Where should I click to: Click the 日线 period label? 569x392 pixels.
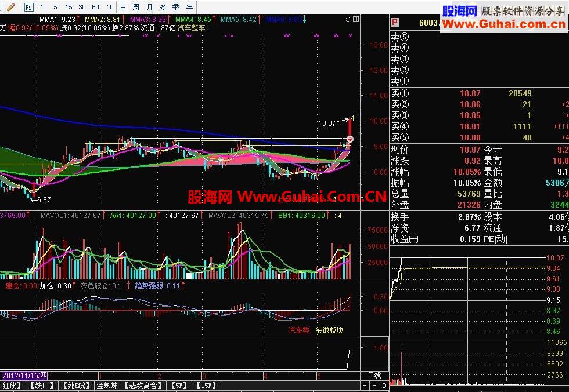374,376
